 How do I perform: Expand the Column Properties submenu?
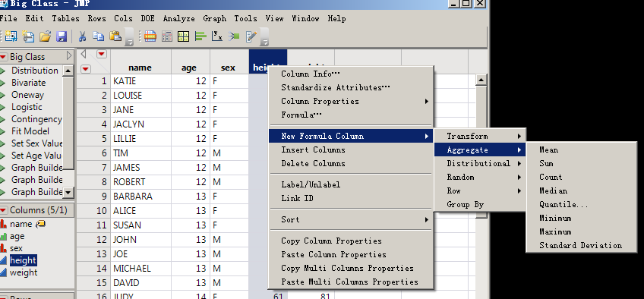350,101
